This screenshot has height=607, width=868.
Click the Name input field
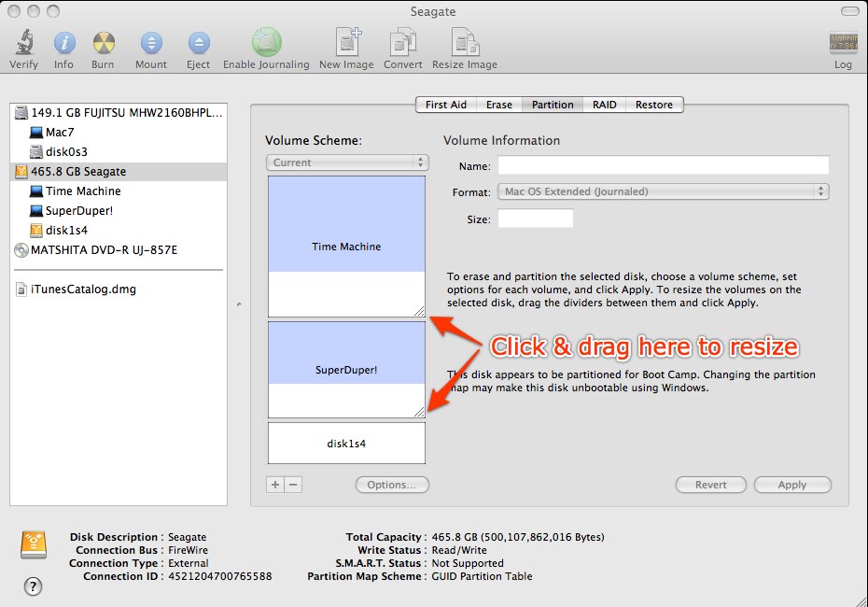point(664,165)
